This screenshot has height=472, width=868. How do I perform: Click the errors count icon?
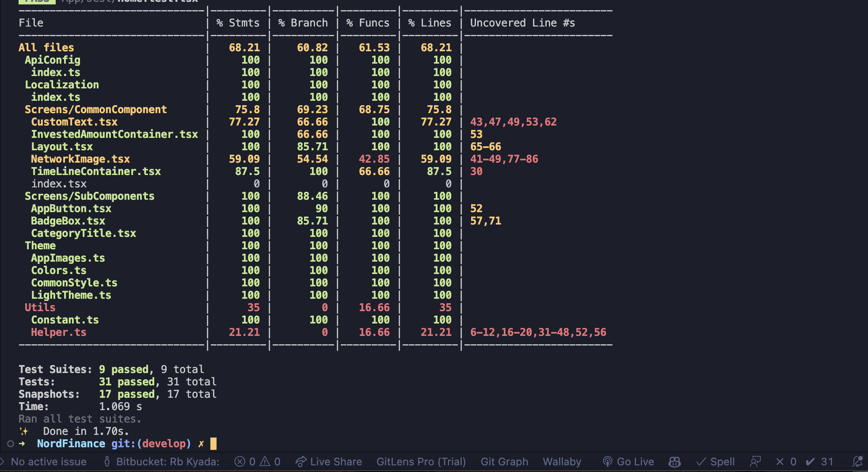click(240, 462)
